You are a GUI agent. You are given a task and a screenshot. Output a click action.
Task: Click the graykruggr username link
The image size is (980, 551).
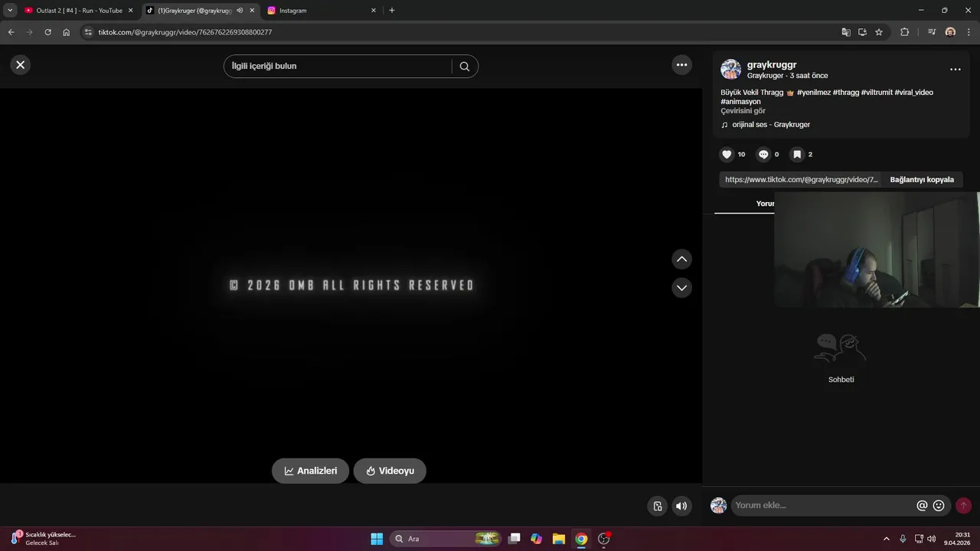click(772, 65)
